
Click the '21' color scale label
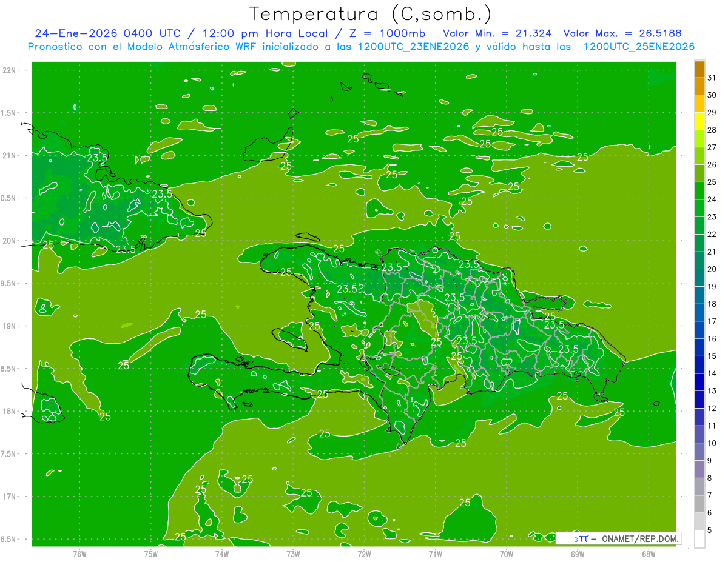(x=712, y=252)
